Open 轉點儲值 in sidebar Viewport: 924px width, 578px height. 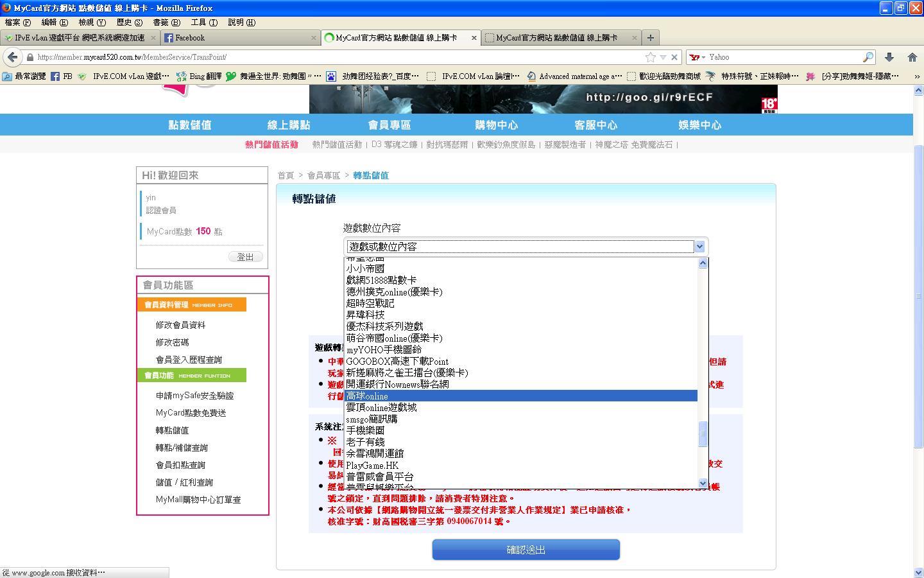[172, 430]
